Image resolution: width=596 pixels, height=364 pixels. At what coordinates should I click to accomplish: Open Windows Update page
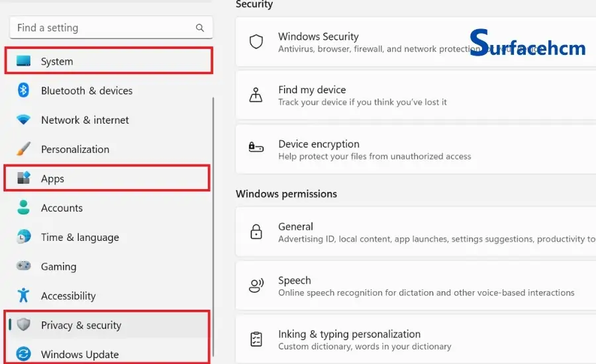click(109, 353)
